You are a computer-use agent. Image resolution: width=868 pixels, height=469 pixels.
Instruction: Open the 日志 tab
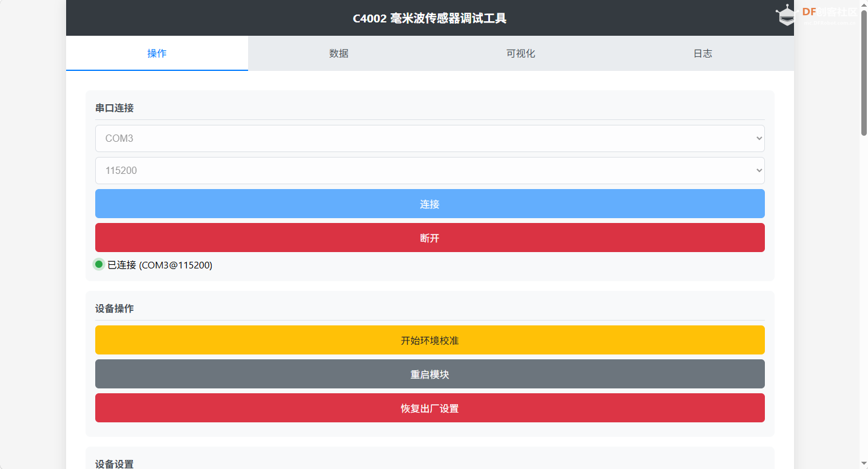(x=703, y=53)
